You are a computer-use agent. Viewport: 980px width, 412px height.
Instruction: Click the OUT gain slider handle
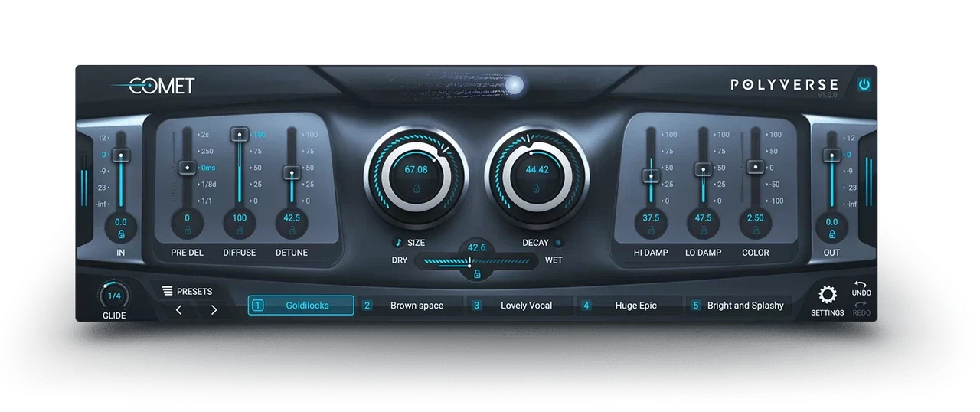coord(831,155)
